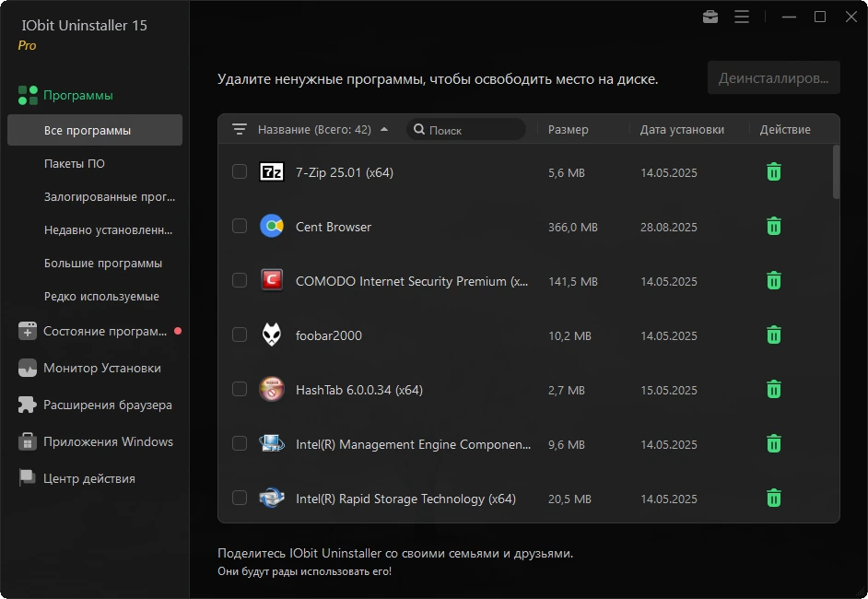Click the COMODO red logo icon

[272, 280]
